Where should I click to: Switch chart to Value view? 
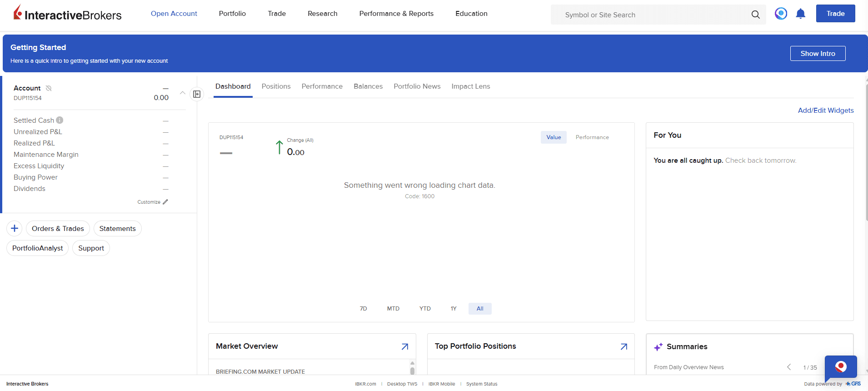pyautogui.click(x=554, y=137)
